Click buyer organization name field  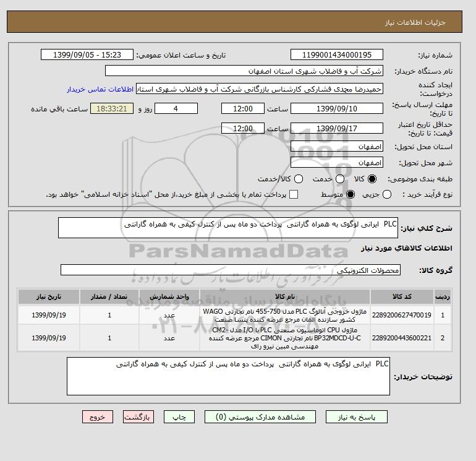pos(244,71)
